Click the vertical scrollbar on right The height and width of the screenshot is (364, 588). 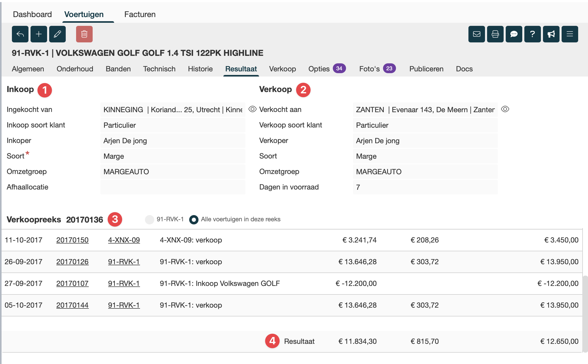tap(585, 314)
